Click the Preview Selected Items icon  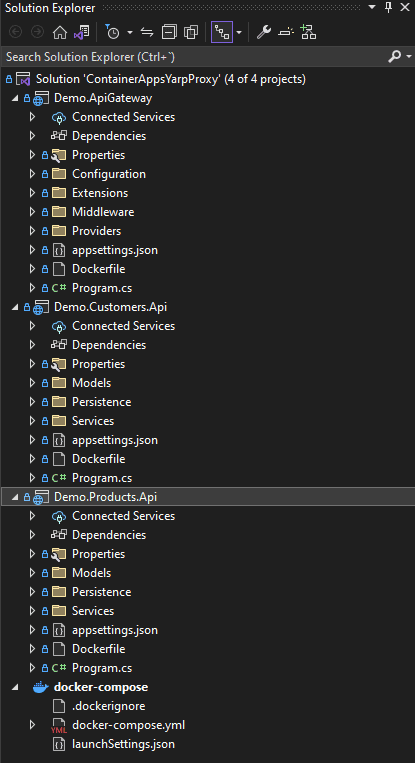coord(286,33)
